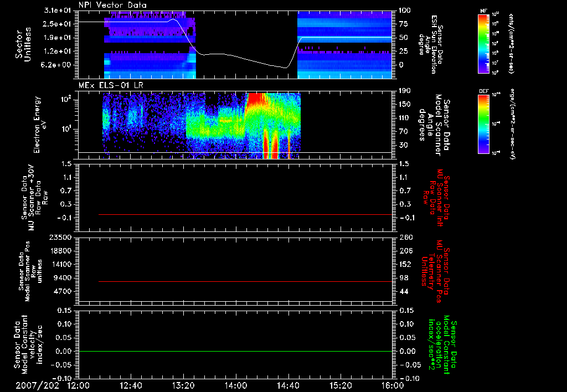Click the 9400 scanner position tick
Viewport: 567px width, 392px height.
coord(62,278)
